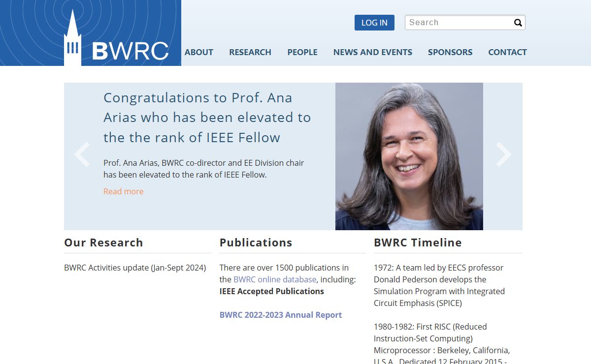
Task: Advance to the next carousel slide
Action: click(x=503, y=155)
